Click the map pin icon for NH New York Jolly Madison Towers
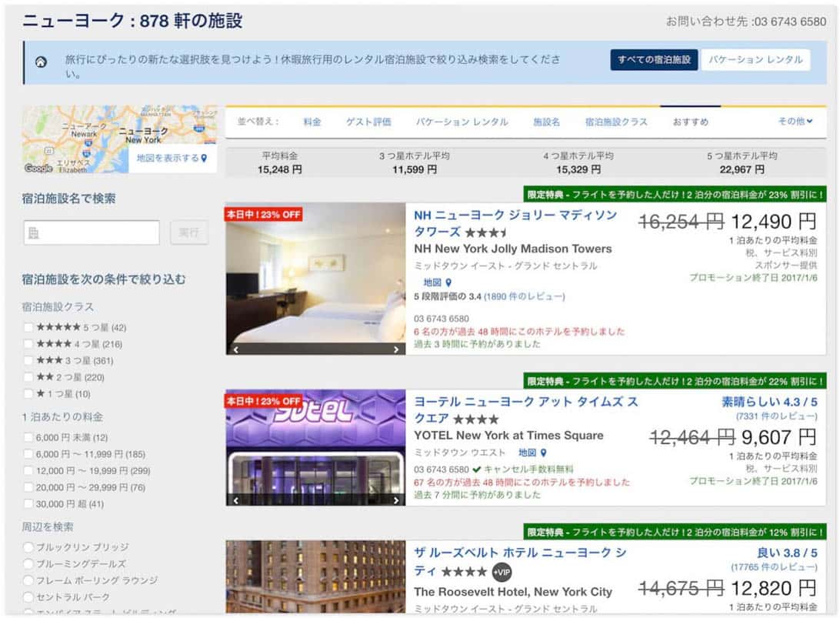840x618 pixels. pos(448,282)
